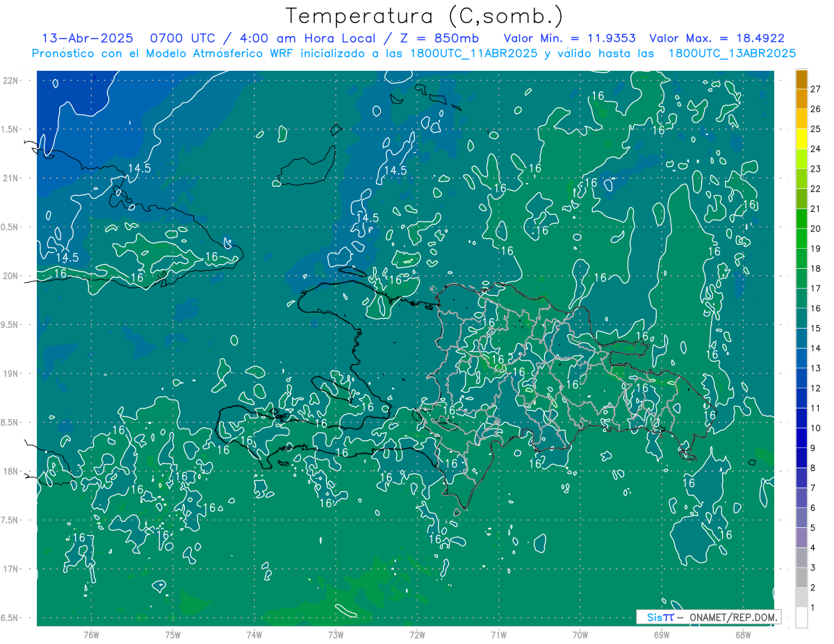Click the '7.5N' latitude axis label
The width and height of the screenshot is (834, 644).
10,520
